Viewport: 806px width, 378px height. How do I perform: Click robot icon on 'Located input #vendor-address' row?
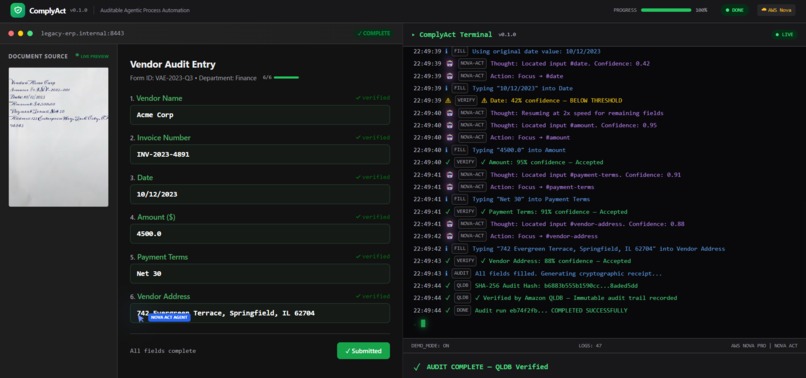[x=449, y=224]
